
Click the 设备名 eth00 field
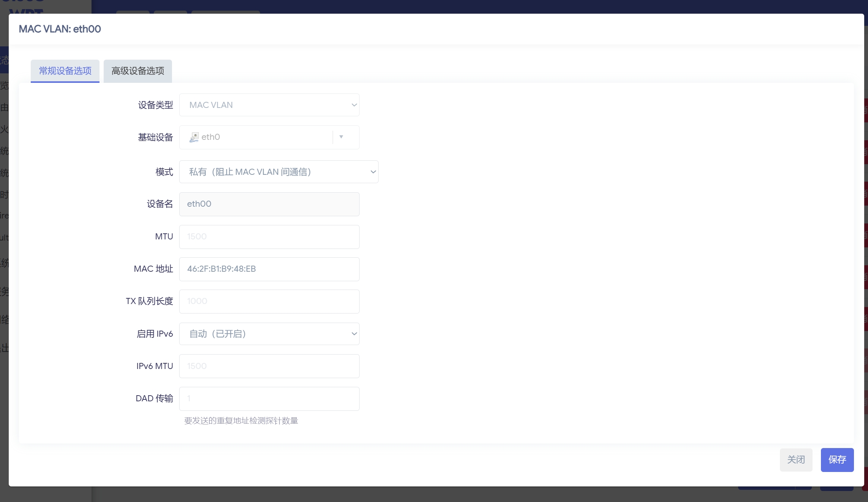point(269,204)
